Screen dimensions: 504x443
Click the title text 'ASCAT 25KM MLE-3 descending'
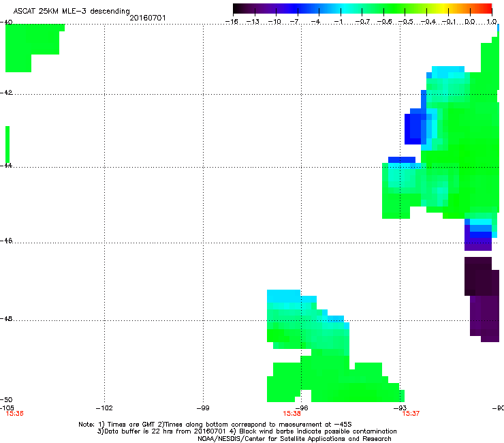click(72, 11)
